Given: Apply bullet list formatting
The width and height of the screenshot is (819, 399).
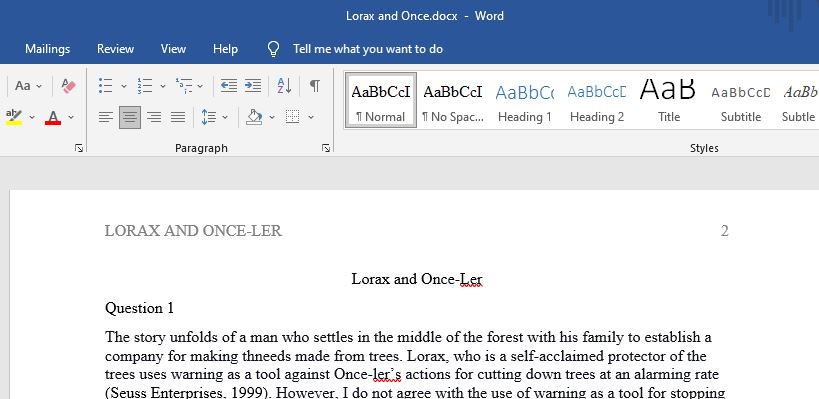Looking at the screenshot, I should pos(106,86).
